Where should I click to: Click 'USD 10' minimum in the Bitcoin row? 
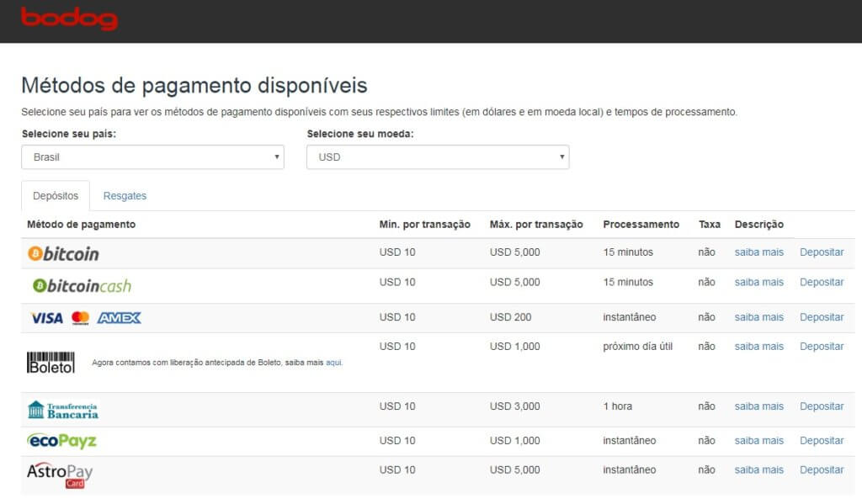click(x=397, y=252)
